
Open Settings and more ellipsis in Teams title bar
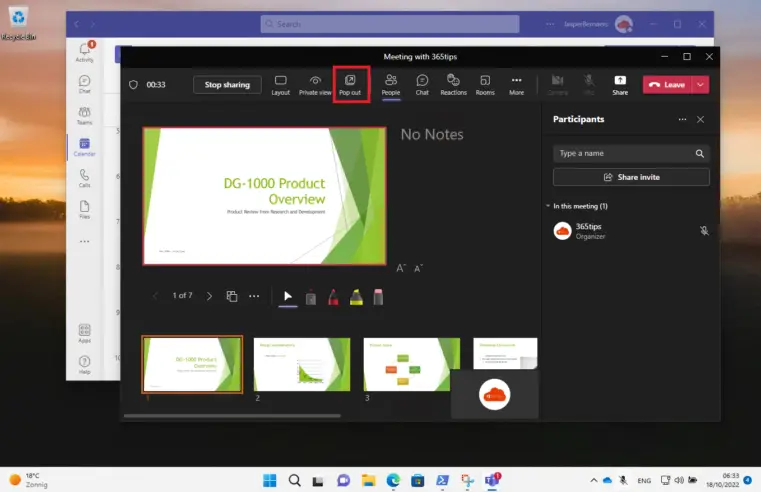click(550, 24)
